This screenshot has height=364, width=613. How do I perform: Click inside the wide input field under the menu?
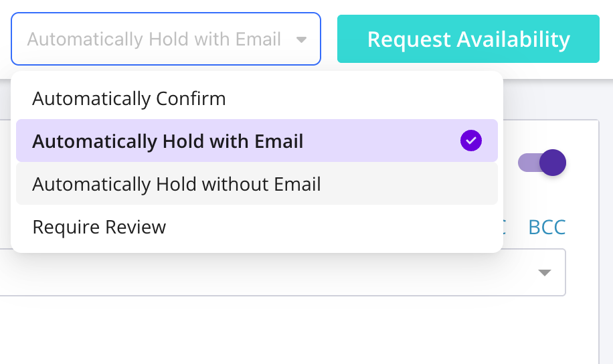coord(268,274)
